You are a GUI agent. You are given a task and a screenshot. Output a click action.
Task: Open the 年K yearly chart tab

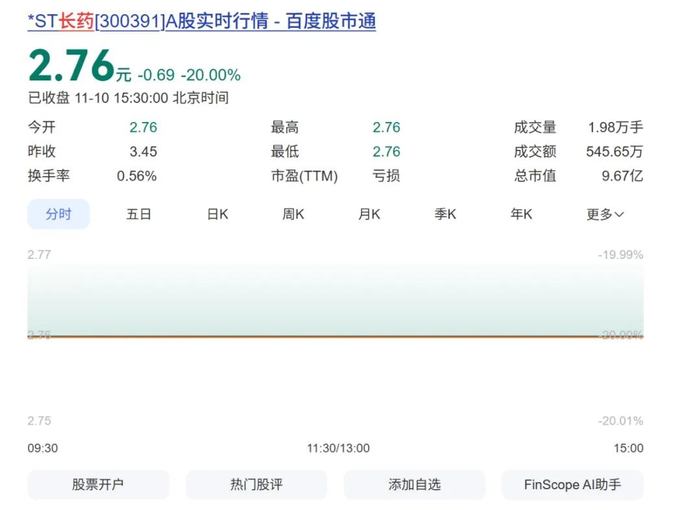pos(521,214)
